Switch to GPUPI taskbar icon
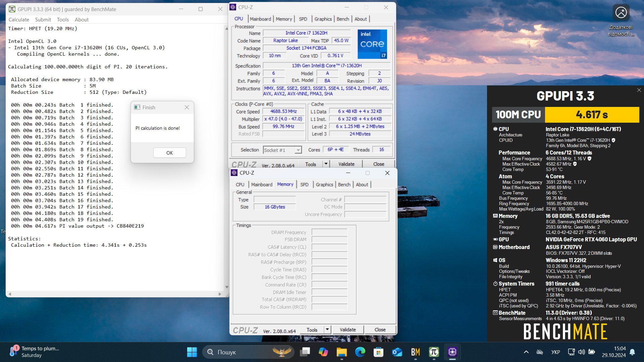 pos(434,352)
